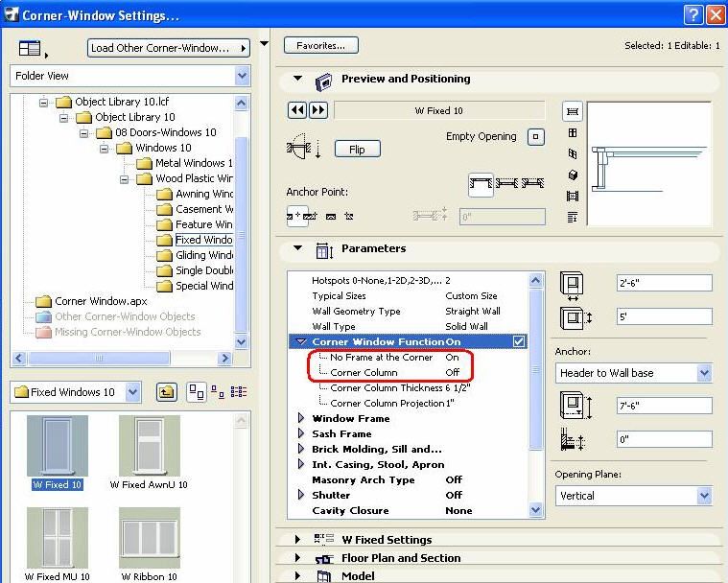The height and width of the screenshot is (583, 728).
Task: Select the 3D shaded preview icon
Action: 573,175
